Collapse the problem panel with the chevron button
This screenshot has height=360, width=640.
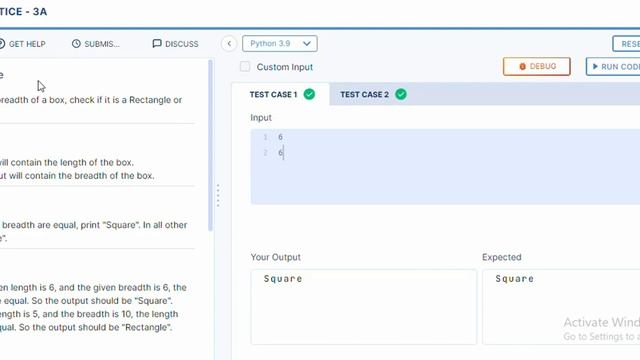click(x=229, y=44)
